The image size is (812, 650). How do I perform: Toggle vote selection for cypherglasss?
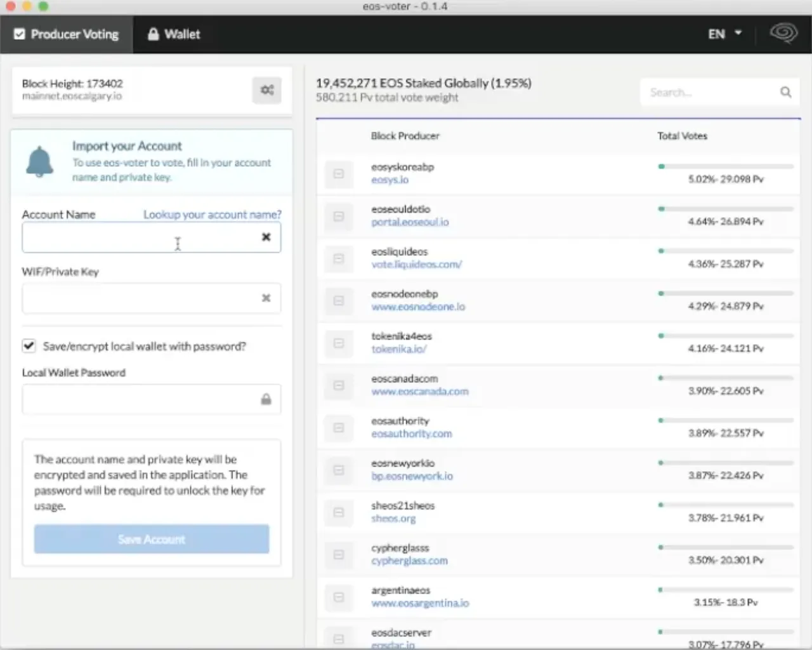pos(339,555)
